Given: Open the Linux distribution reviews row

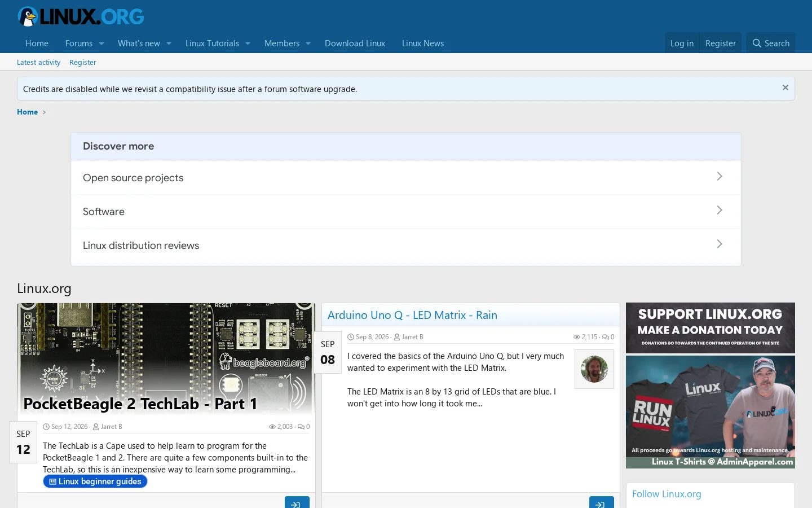Looking at the screenshot, I should [x=406, y=246].
